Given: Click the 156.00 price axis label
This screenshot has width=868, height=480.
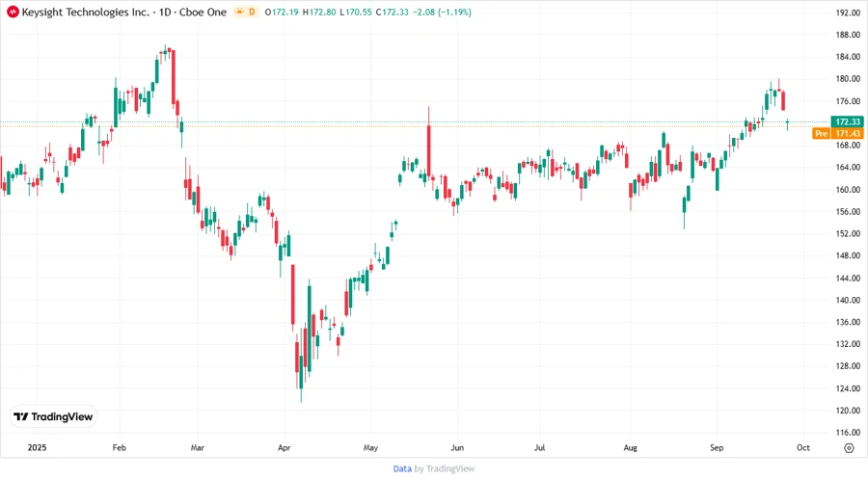Looking at the screenshot, I should pyautogui.click(x=848, y=212).
